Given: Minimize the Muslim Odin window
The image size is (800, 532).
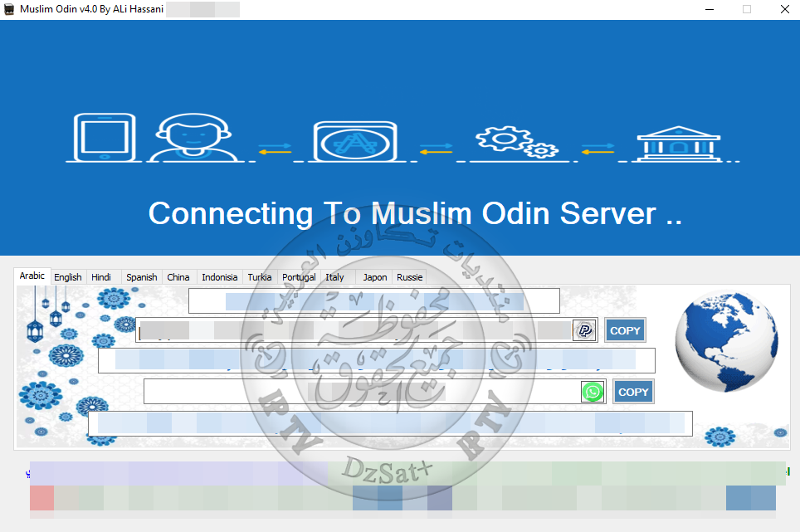Looking at the screenshot, I should [x=710, y=9].
